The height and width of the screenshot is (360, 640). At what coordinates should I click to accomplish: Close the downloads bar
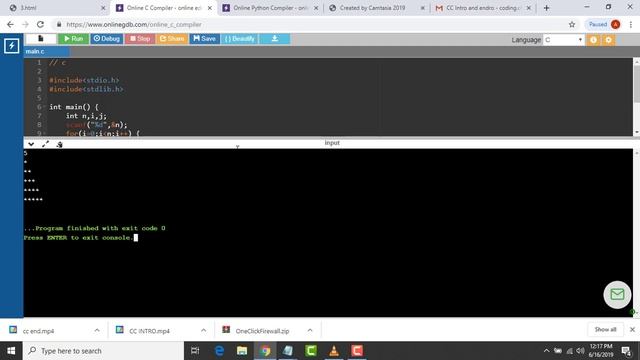coord(632,329)
